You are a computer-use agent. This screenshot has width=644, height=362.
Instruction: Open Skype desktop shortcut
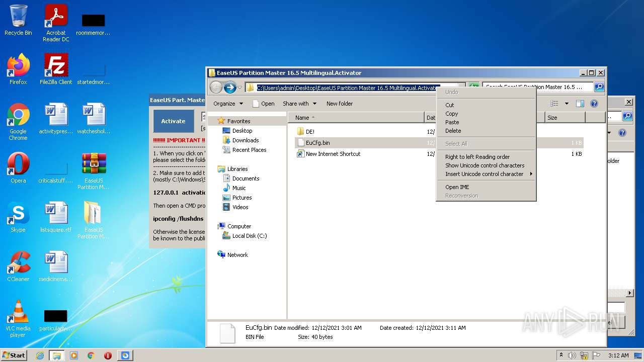point(18,217)
